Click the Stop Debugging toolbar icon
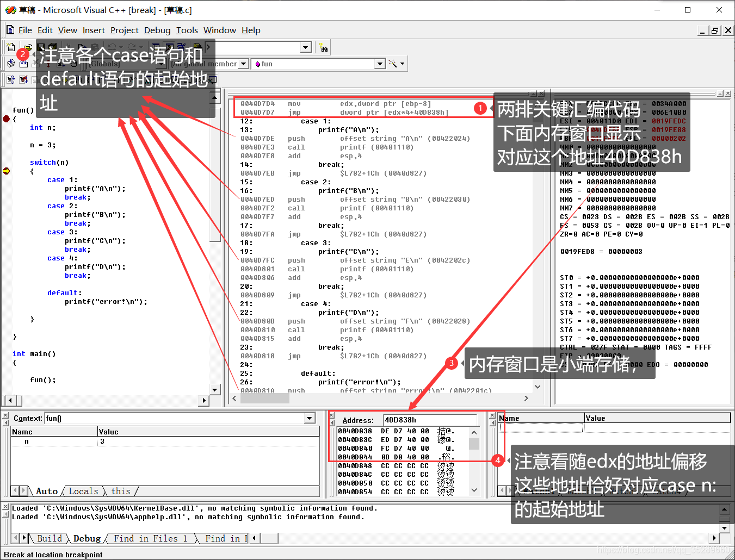 pos(23,80)
